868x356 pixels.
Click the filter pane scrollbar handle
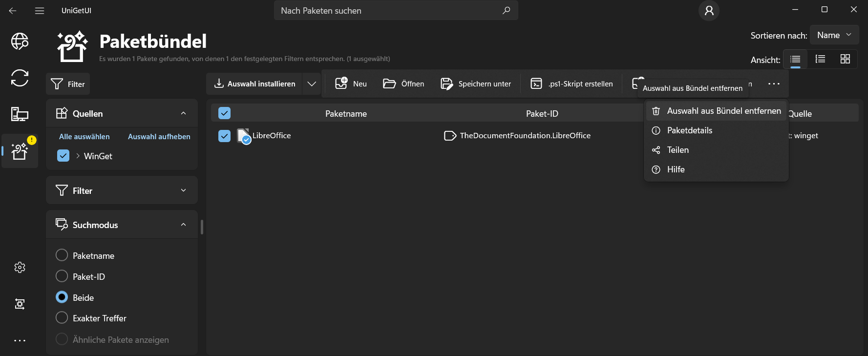click(202, 227)
